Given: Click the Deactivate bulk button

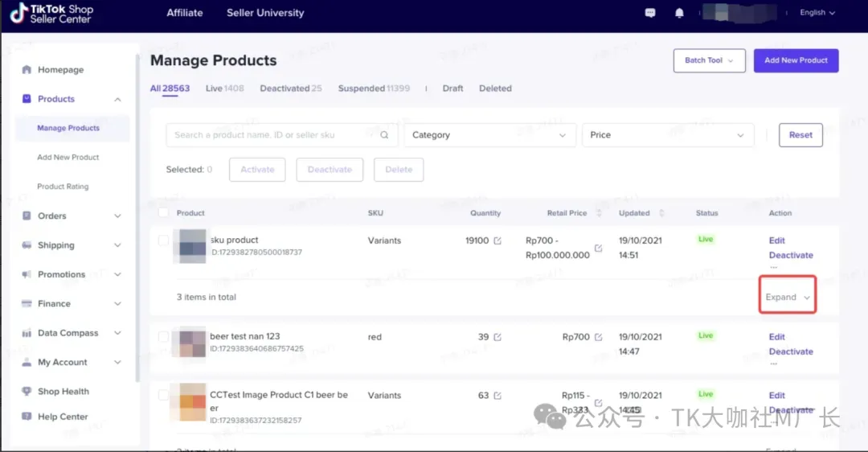Looking at the screenshot, I should (x=330, y=170).
